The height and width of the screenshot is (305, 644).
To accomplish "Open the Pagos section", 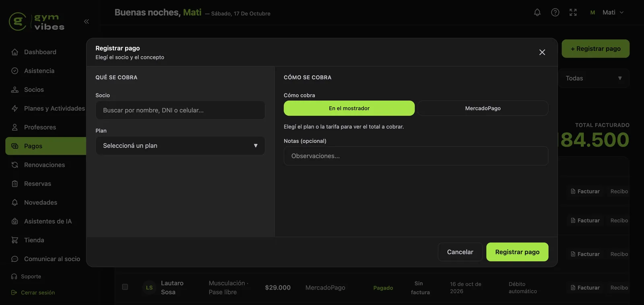I will click(x=46, y=146).
